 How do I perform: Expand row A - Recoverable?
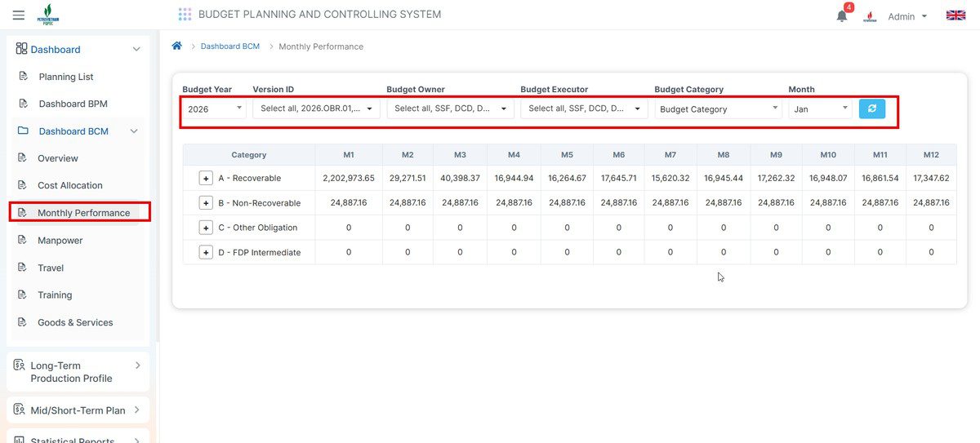pyautogui.click(x=206, y=178)
